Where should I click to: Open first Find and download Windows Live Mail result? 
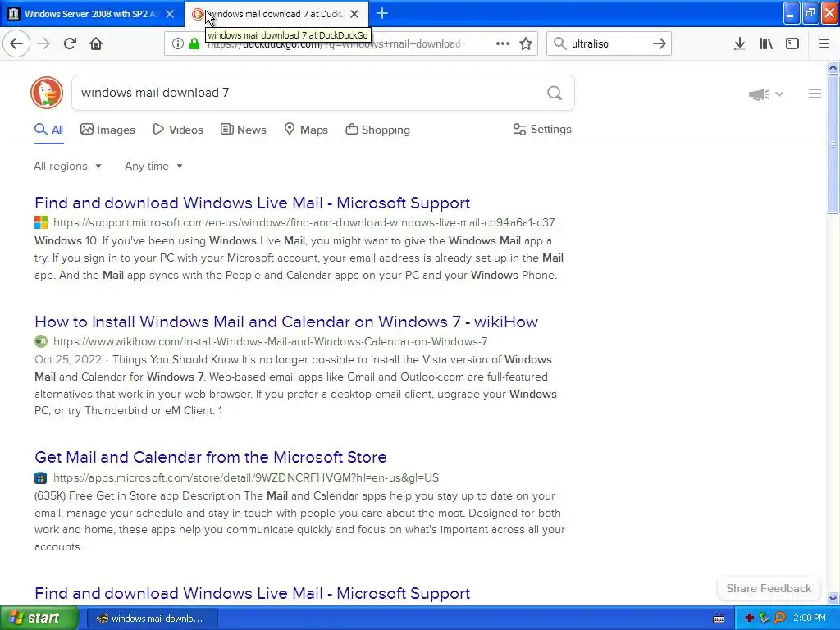click(253, 203)
